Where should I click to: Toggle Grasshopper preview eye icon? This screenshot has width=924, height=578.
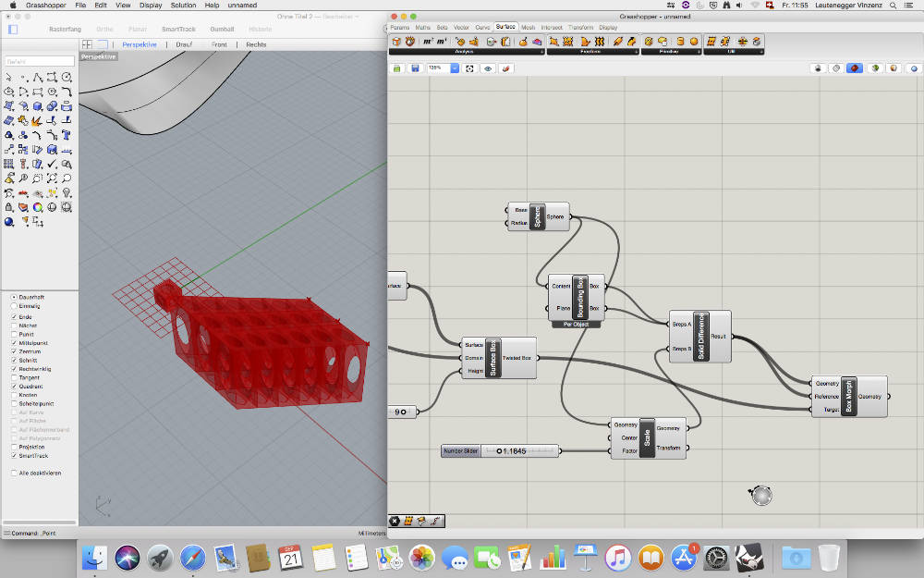click(x=488, y=68)
